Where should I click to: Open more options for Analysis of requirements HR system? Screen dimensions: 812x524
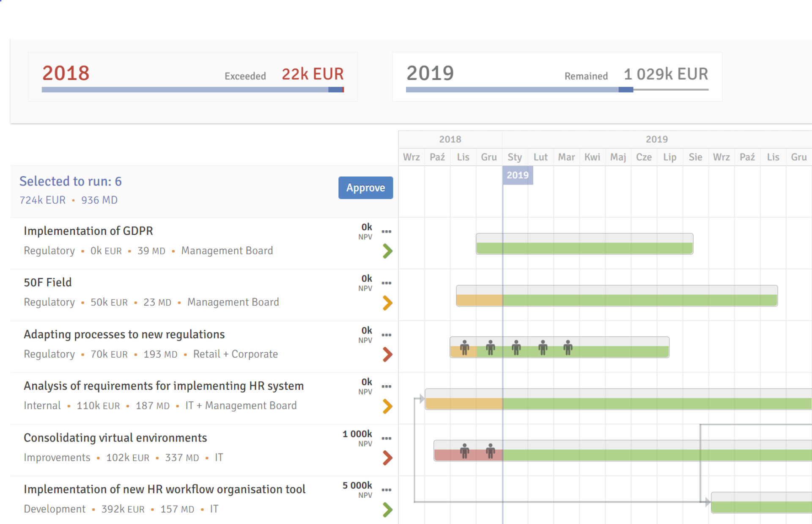point(386,386)
